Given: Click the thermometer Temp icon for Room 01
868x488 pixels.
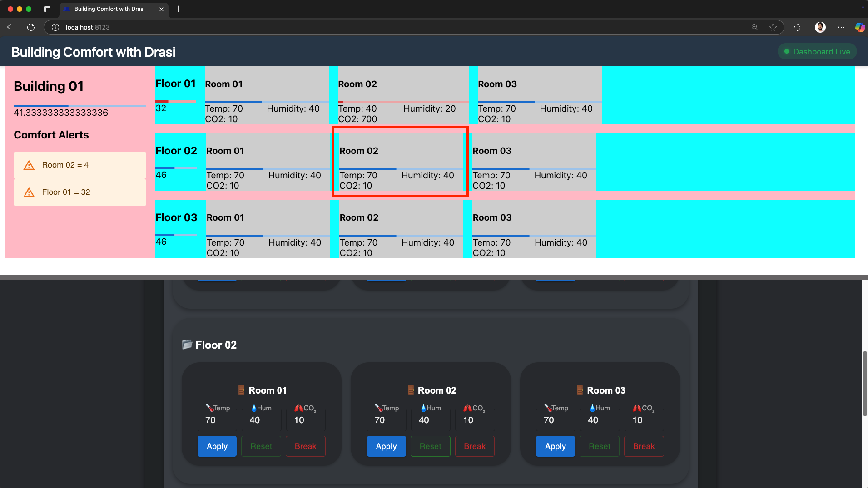Looking at the screenshot, I should [x=210, y=408].
